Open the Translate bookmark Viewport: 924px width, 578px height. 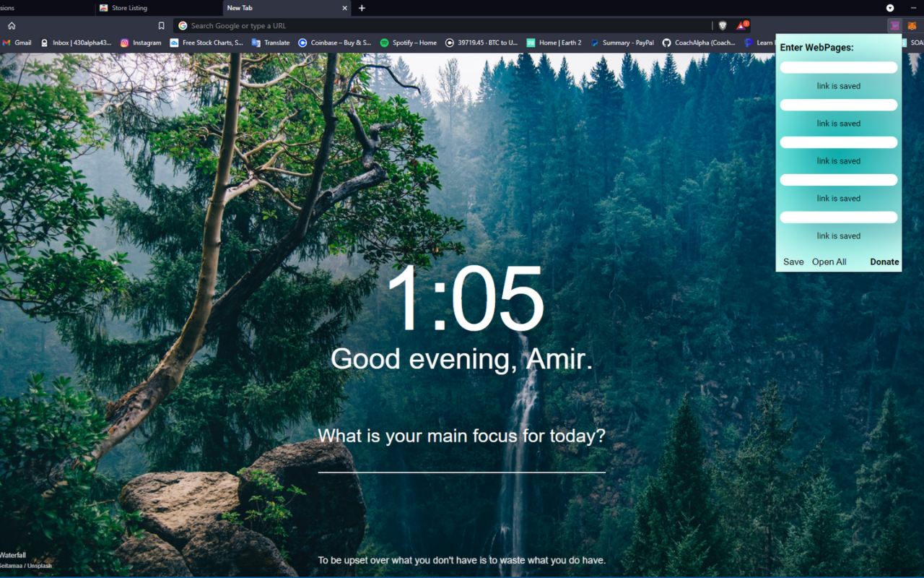point(271,43)
